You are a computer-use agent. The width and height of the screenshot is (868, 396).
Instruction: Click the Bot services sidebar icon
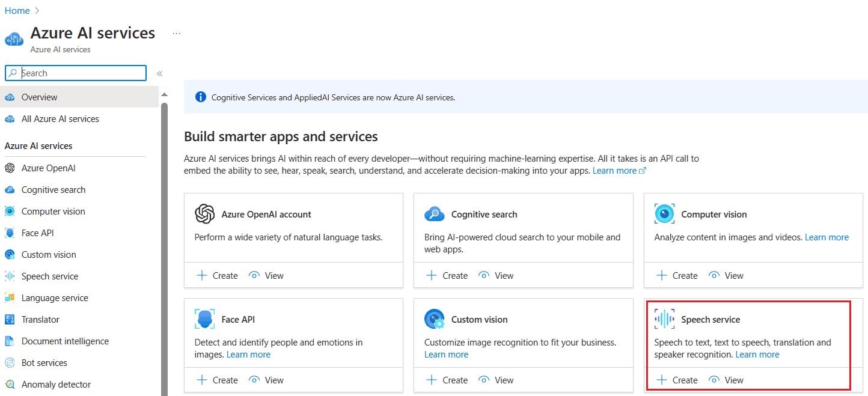(10, 363)
